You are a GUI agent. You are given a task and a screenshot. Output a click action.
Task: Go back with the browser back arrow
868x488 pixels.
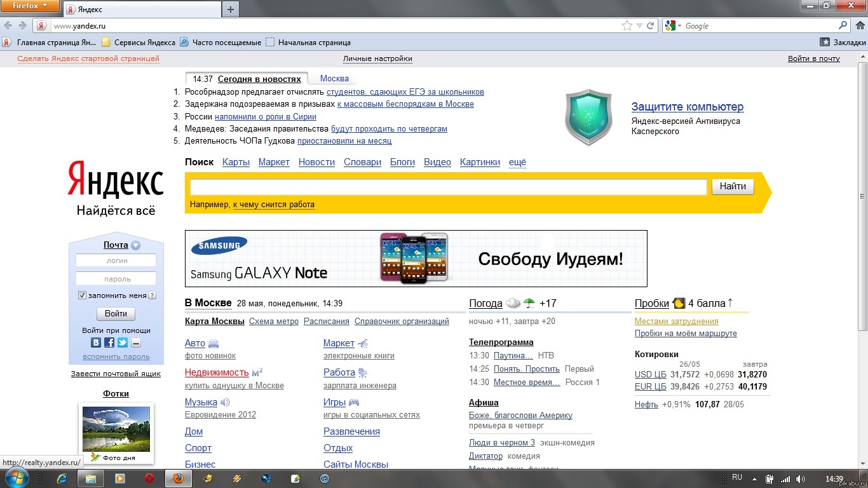point(8,25)
